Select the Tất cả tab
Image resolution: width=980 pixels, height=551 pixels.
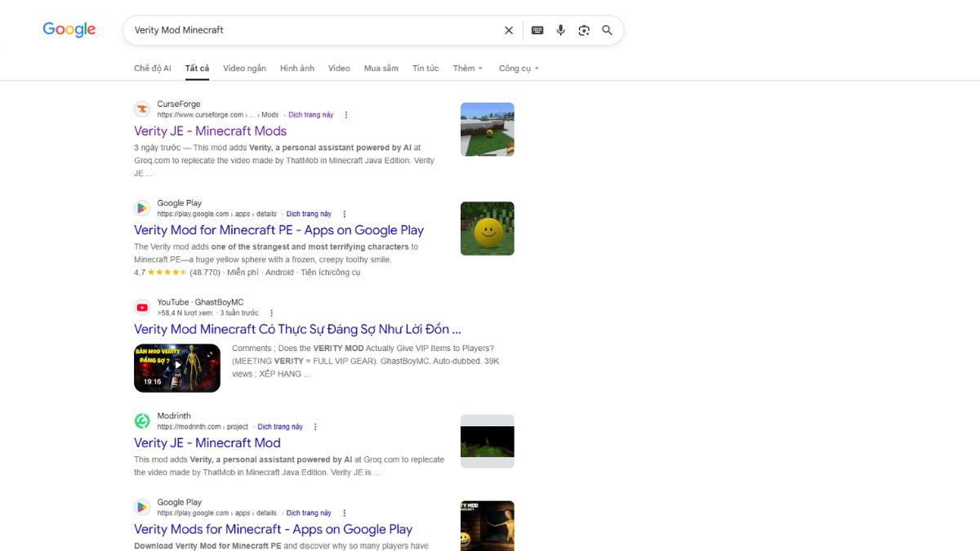[197, 69]
